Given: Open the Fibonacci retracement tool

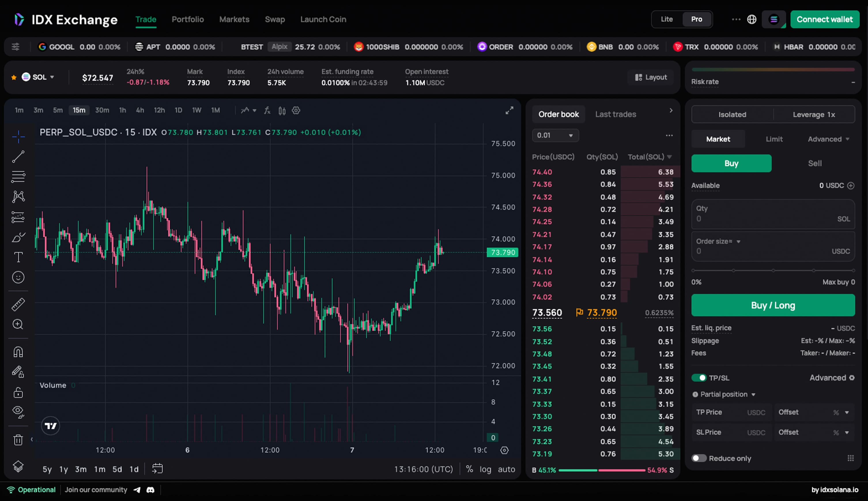Looking at the screenshot, I should tap(18, 176).
